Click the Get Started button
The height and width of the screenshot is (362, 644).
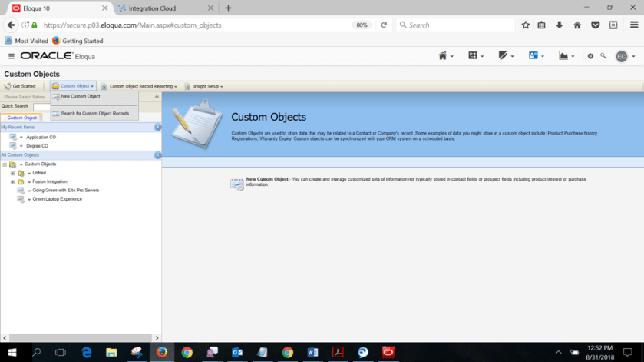click(x=20, y=86)
